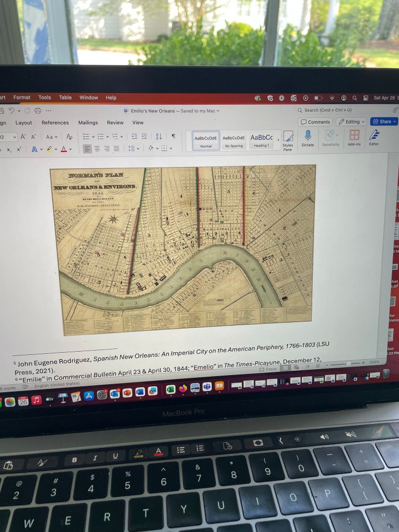Open the Editor pane
This screenshot has width=399, height=532.
pyautogui.click(x=374, y=138)
